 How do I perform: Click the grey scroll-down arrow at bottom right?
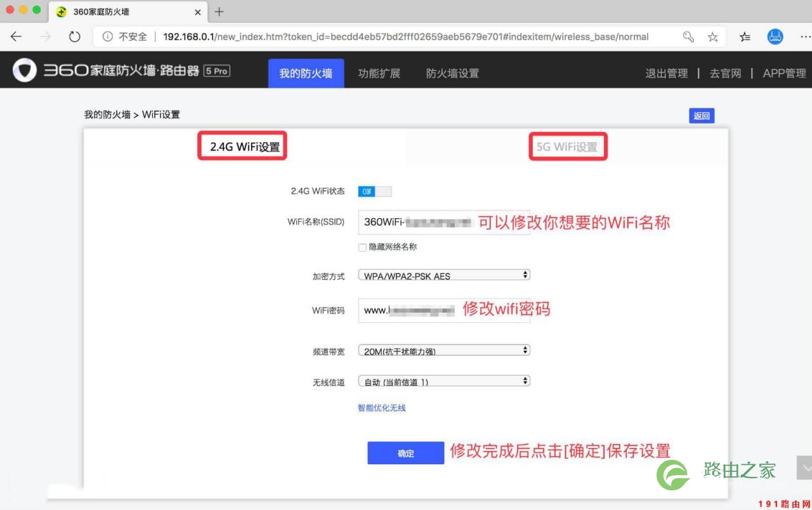tap(804, 468)
